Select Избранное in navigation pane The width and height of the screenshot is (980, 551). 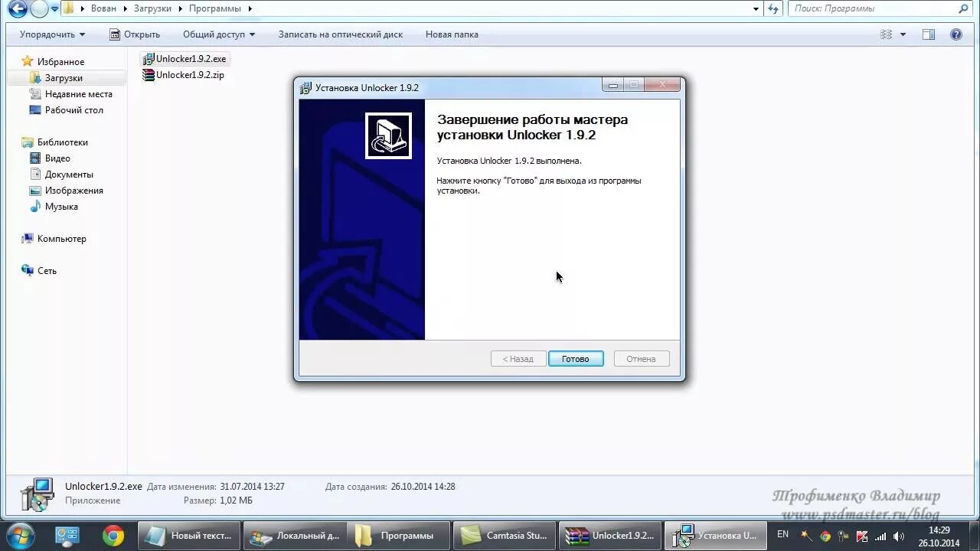[x=60, y=62]
